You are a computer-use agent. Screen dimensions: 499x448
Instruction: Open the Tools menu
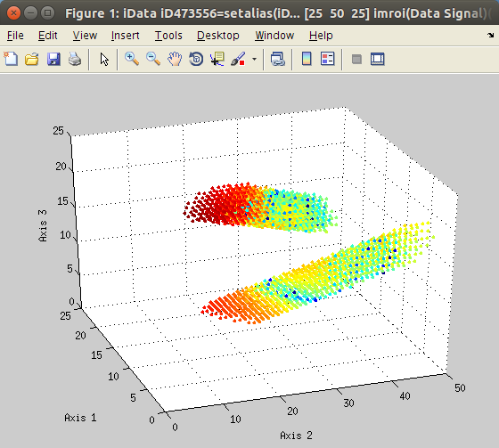point(168,36)
